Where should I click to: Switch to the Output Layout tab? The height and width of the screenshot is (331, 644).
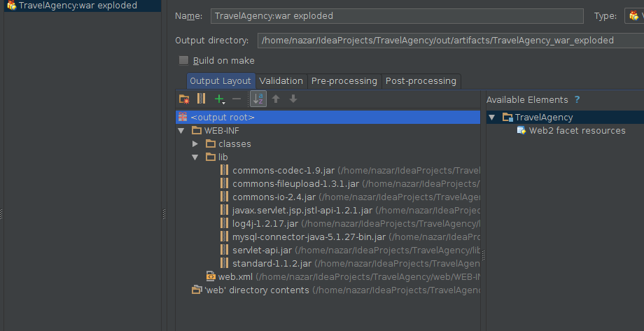tap(220, 81)
